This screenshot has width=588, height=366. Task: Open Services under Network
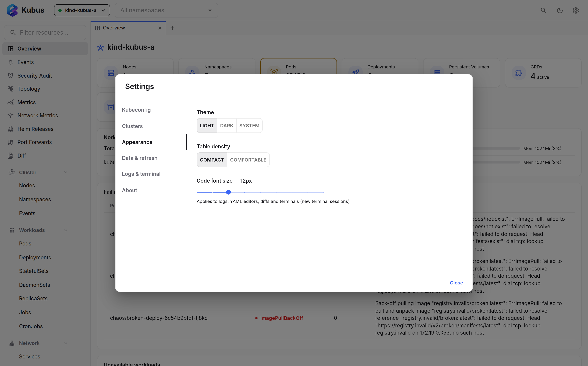coord(30,357)
